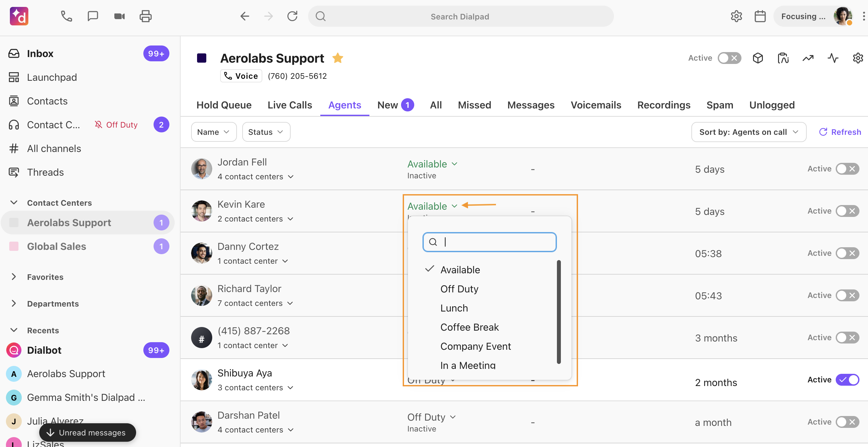Click the Global Sales pink color swatch
The width and height of the screenshot is (868, 447).
click(x=14, y=247)
